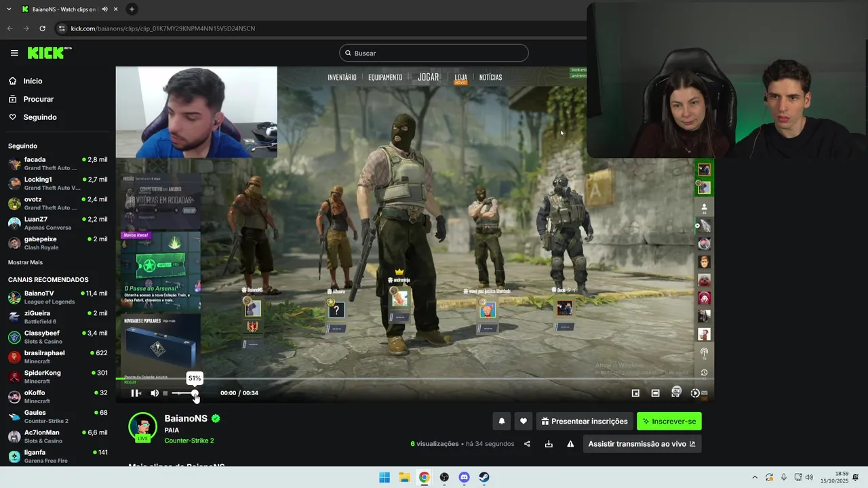Mute the tab via the audio icon
This screenshot has height=488, width=868.
(104, 9)
